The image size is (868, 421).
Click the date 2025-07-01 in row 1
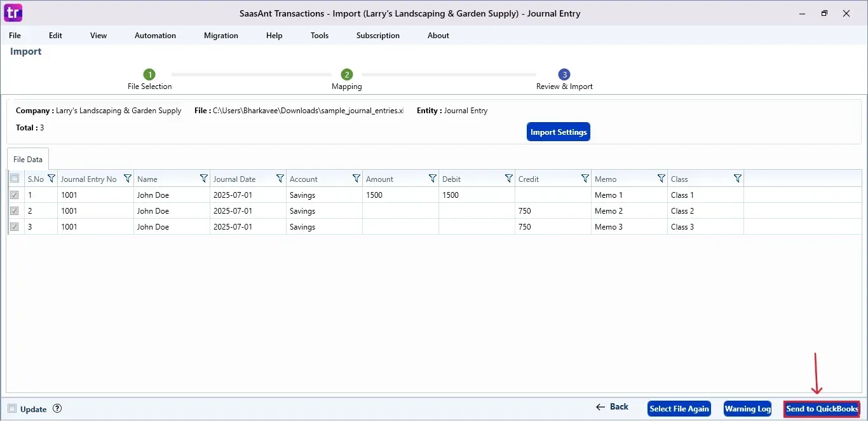pos(248,195)
